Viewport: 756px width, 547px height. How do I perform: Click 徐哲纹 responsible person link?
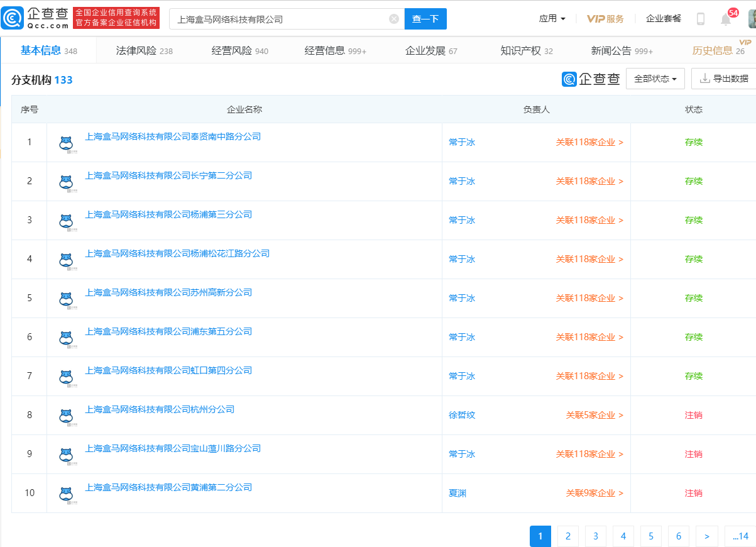462,415
